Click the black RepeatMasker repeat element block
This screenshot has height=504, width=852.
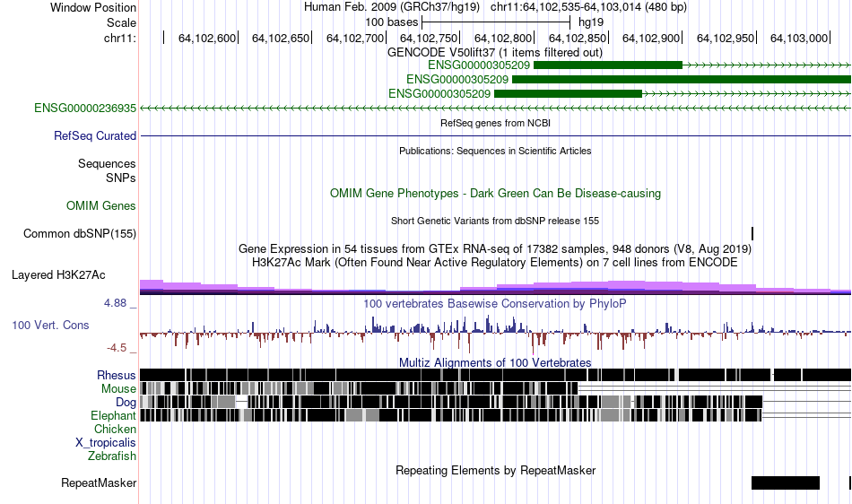click(x=785, y=482)
